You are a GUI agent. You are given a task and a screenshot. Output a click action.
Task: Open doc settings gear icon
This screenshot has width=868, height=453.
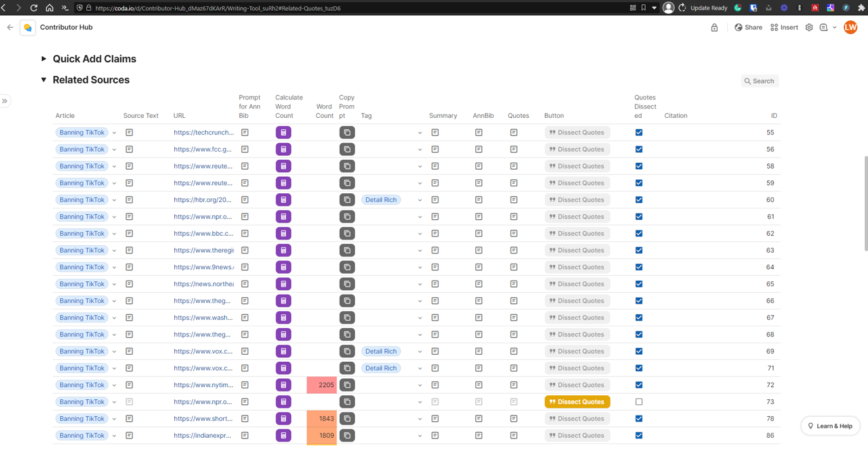coord(809,27)
